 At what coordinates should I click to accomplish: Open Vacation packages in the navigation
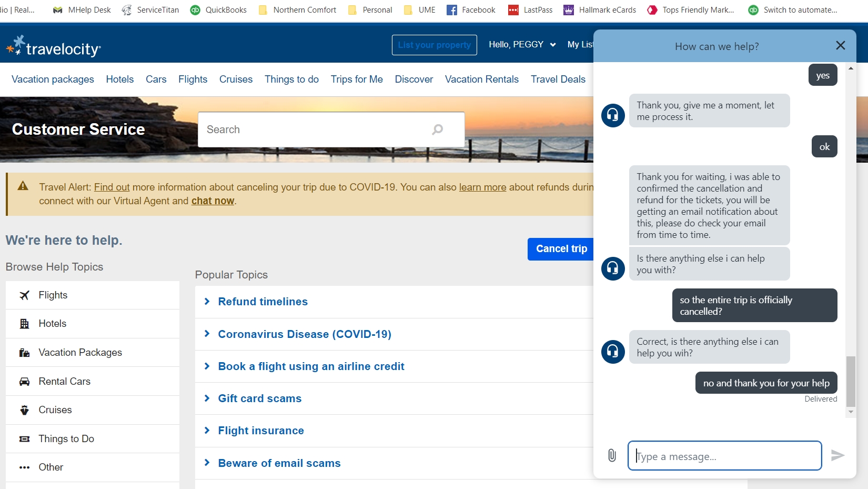tap(53, 79)
